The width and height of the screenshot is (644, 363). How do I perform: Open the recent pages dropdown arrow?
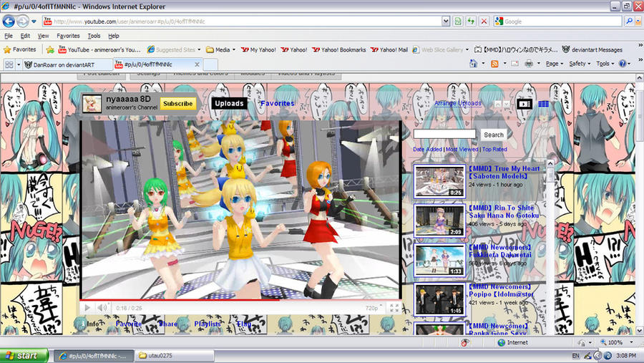tap(34, 21)
